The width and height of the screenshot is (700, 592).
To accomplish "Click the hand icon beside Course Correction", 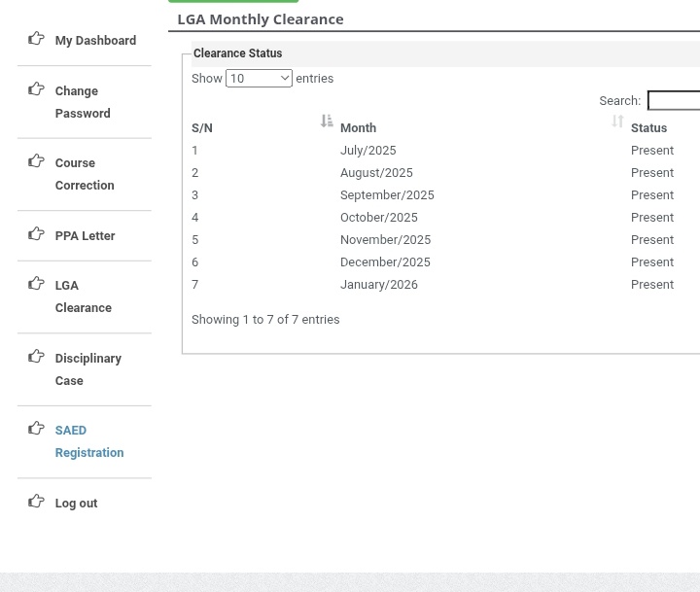I will (36, 161).
